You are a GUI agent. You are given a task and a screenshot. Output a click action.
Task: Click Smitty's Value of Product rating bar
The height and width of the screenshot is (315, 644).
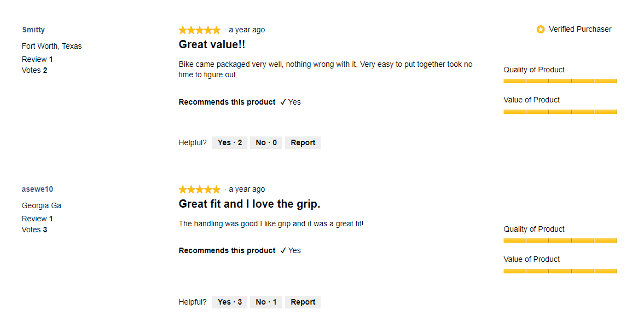560,112
